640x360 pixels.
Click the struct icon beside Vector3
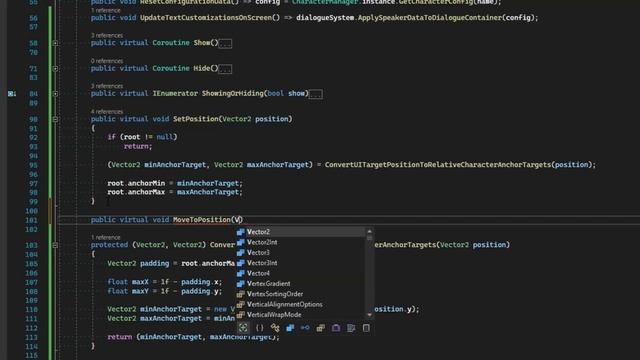(241, 253)
